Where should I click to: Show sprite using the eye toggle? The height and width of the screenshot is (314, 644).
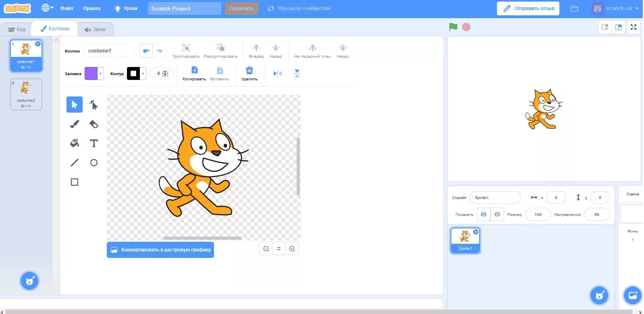click(484, 214)
